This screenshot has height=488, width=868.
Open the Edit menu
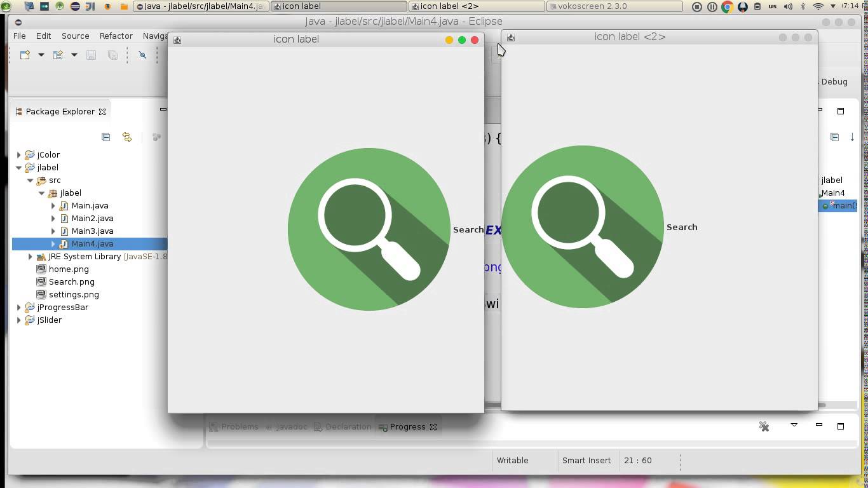click(x=43, y=36)
